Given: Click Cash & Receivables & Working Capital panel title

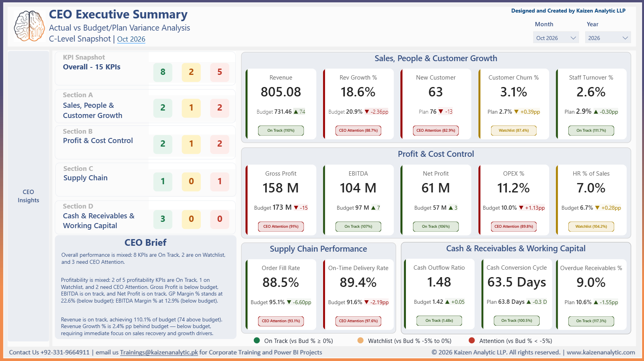Looking at the screenshot, I should pos(516,249).
